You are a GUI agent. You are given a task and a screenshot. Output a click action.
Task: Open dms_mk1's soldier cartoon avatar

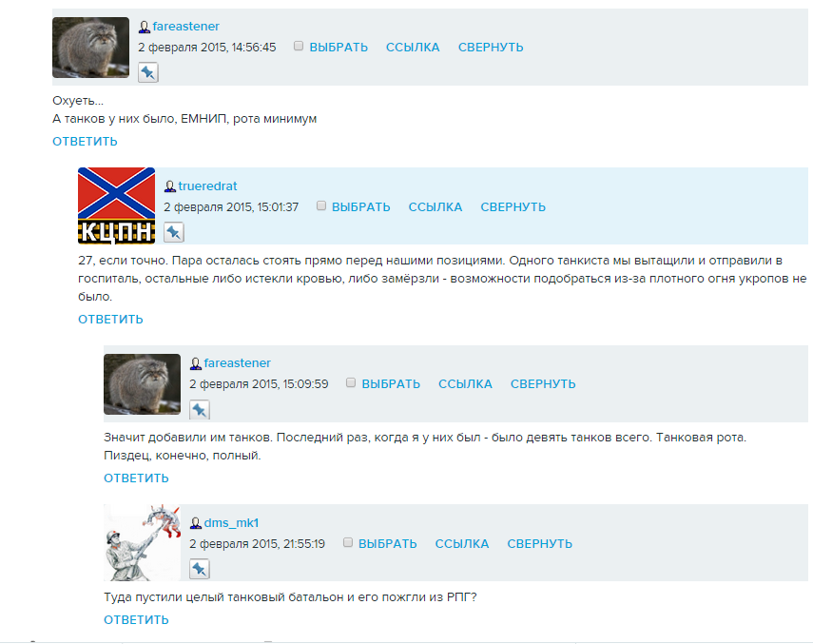142,542
